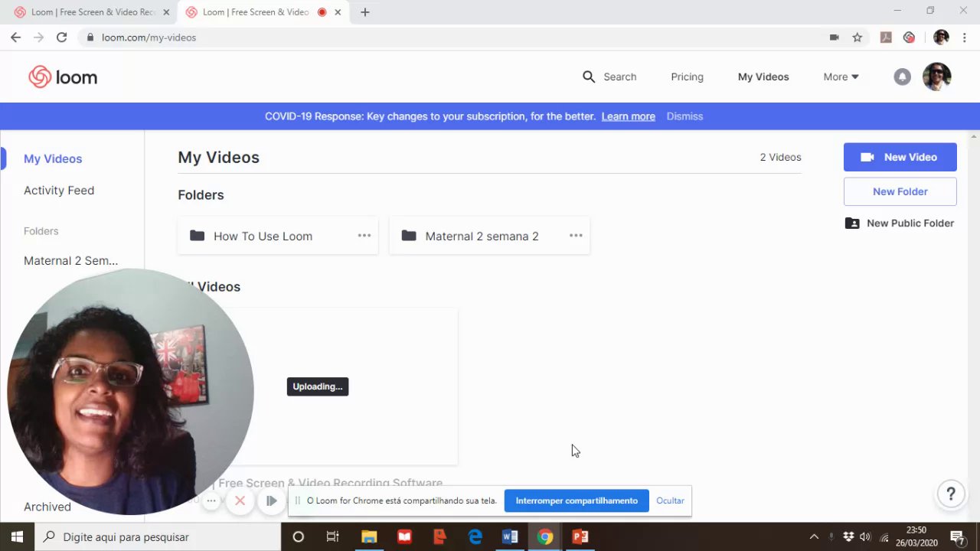Click Ocultar to hide the sharing bar
This screenshot has height=551, width=980.
tap(670, 500)
